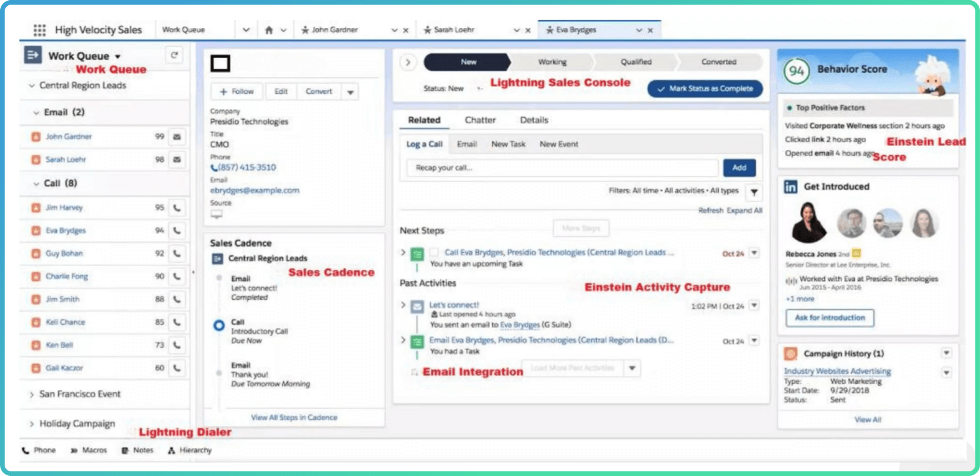Image resolution: width=980 pixels, height=476 pixels.
Task: Toggle Follow on the Eva Brydges record
Action: [x=235, y=91]
